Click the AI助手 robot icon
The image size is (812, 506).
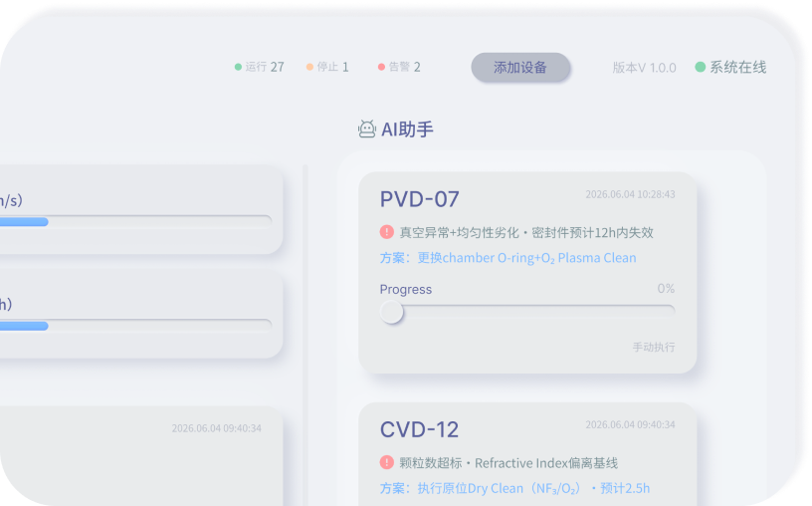[366, 129]
